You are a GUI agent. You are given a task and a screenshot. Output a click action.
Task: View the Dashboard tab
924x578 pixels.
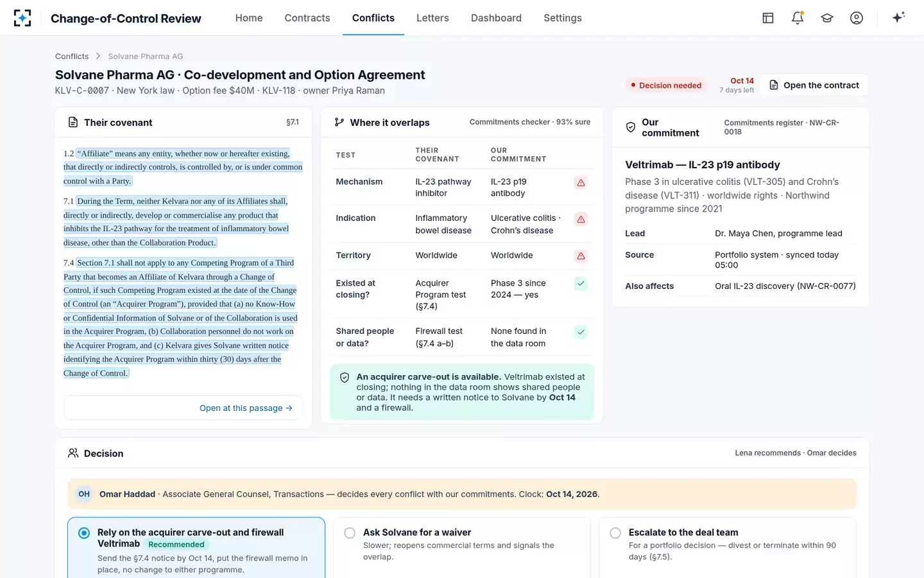[x=496, y=18]
